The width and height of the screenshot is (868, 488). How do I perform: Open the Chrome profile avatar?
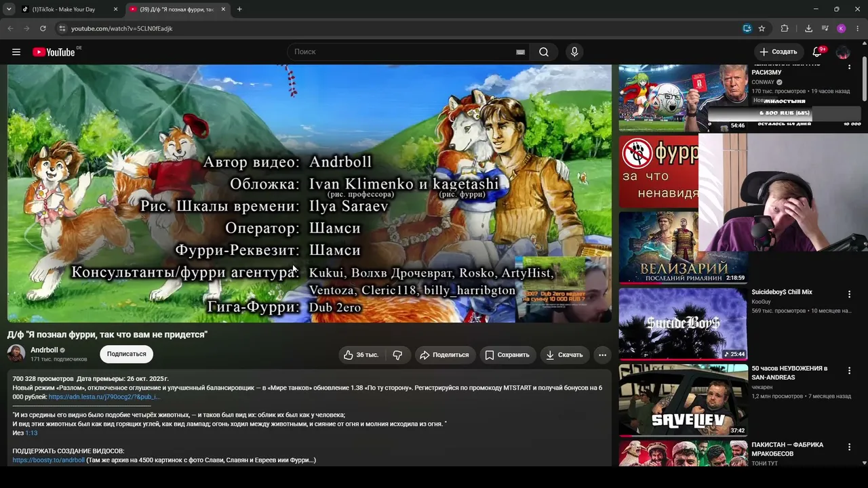[x=841, y=28]
